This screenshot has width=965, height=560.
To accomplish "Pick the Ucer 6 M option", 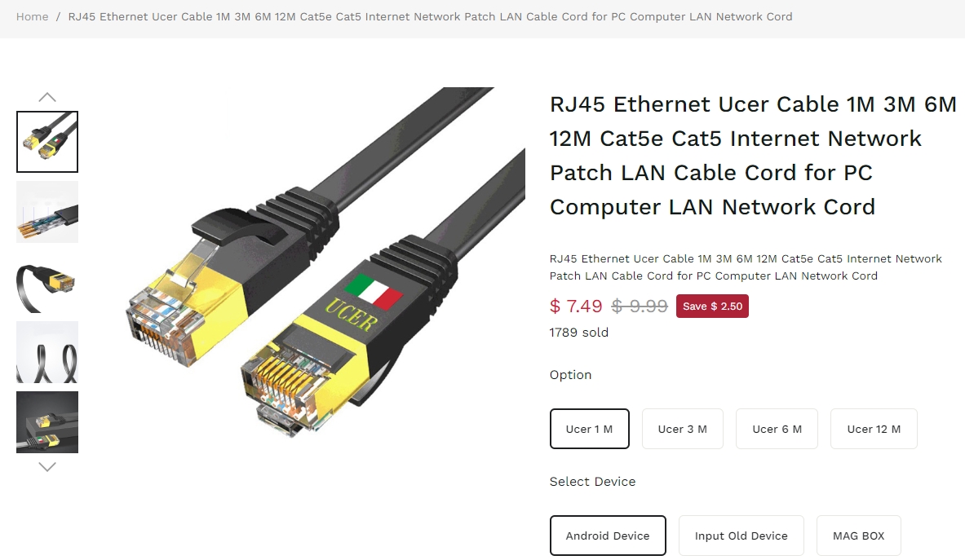I will [x=777, y=429].
